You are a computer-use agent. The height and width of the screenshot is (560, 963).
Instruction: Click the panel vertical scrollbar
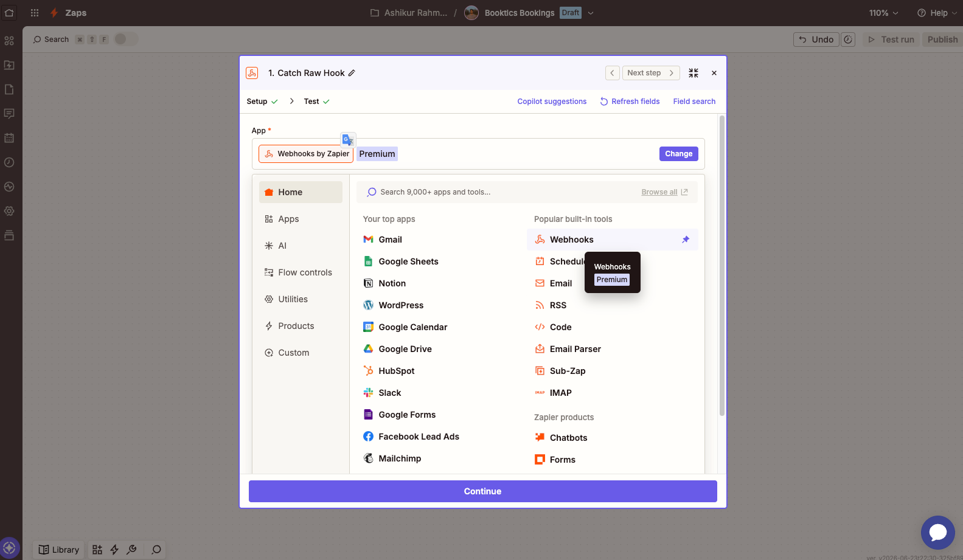722,265
